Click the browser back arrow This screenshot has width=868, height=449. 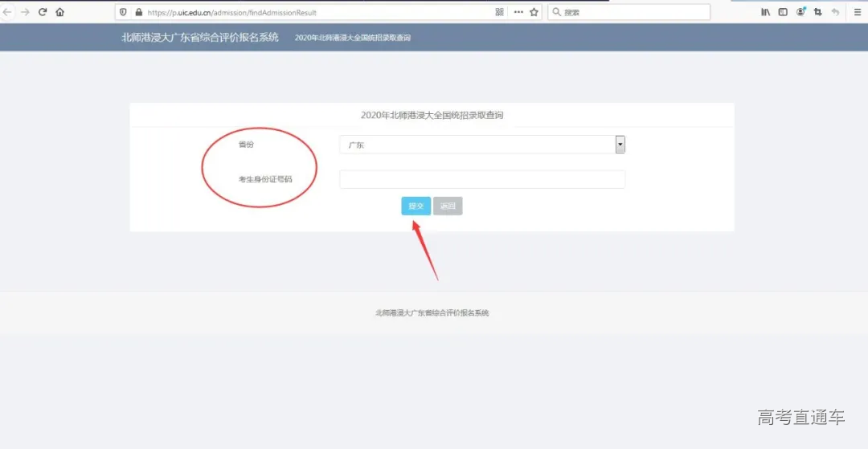(x=7, y=12)
